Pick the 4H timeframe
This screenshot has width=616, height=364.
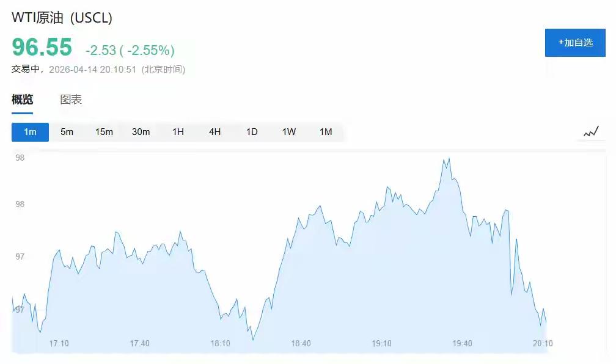tap(215, 132)
